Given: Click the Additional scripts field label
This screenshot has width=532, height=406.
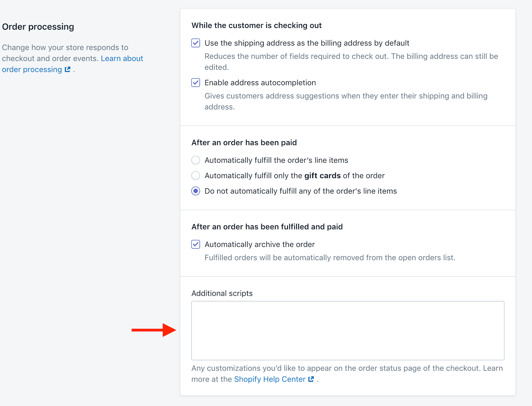Looking at the screenshot, I should [x=222, y=293].
